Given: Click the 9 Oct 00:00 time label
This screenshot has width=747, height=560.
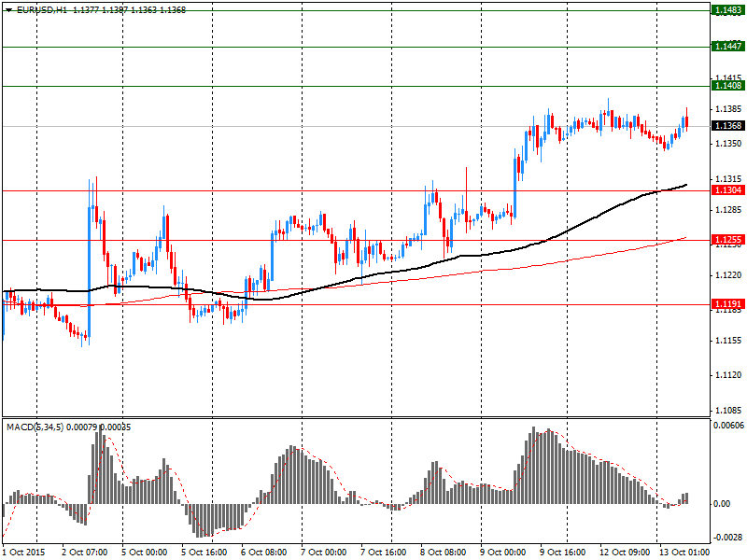Looking at the screenshot, I should tap(502, 553).
